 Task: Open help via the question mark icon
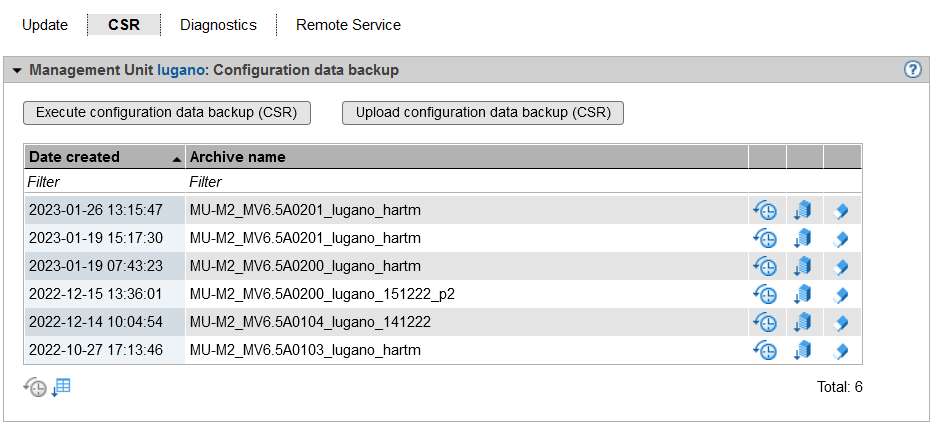[x=912, y=70]
